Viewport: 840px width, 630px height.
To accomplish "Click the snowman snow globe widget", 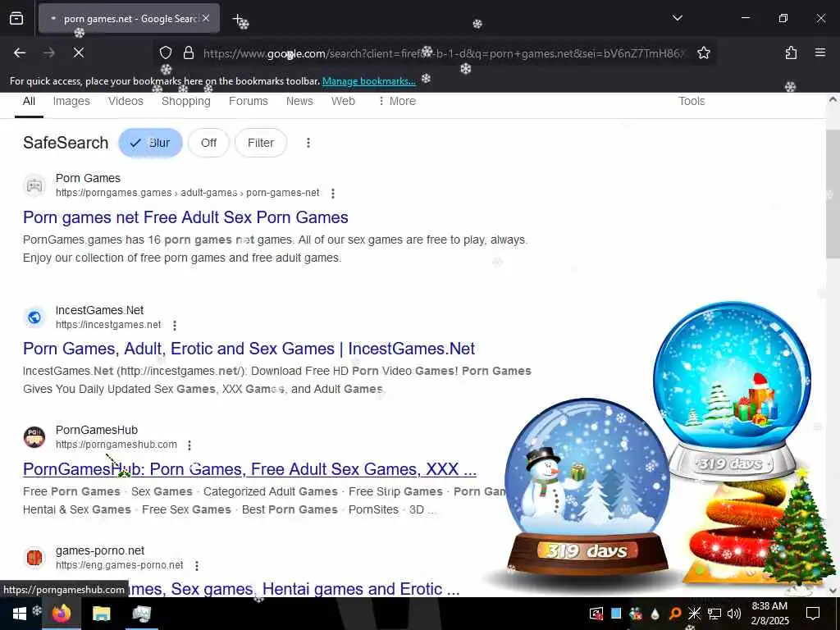I will tap(587, 489).
